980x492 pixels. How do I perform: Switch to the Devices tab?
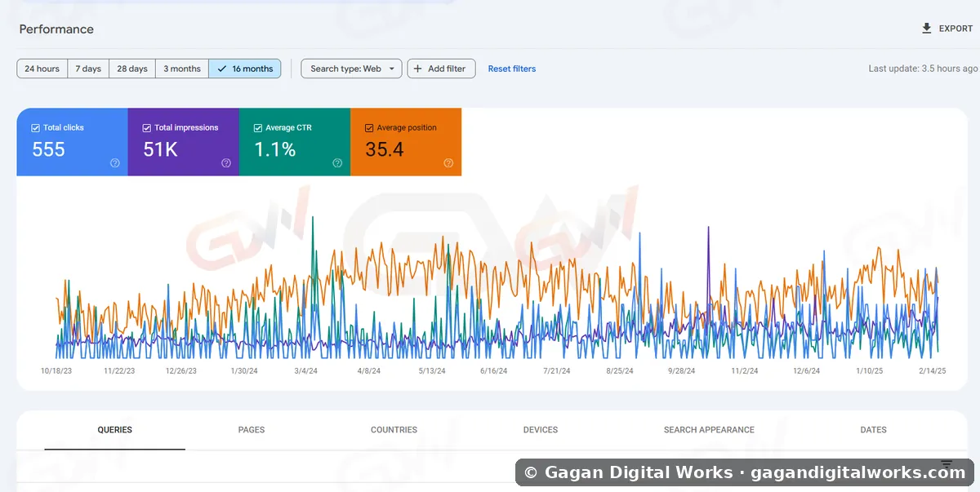(541, 430)
